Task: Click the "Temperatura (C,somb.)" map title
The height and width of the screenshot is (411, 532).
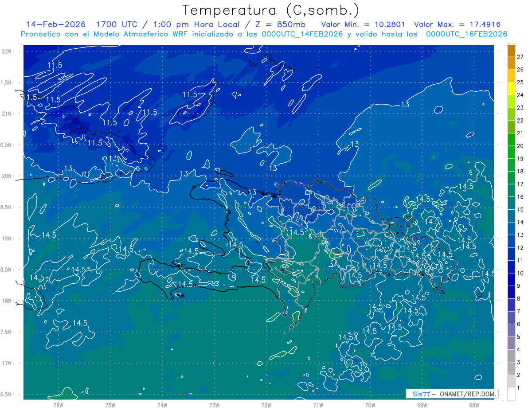Action: click(x=271, y=11)
